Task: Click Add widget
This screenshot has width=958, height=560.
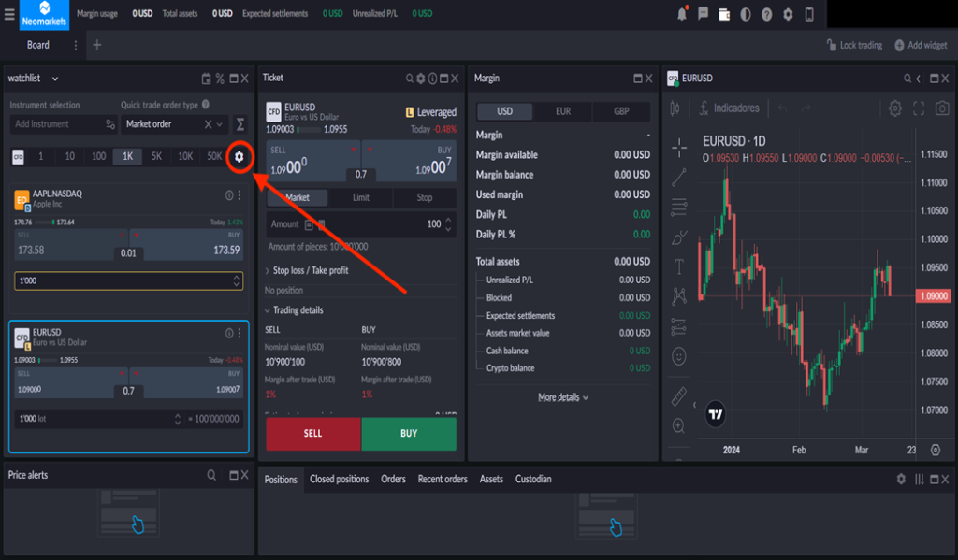Action: (x=921, y=45)
